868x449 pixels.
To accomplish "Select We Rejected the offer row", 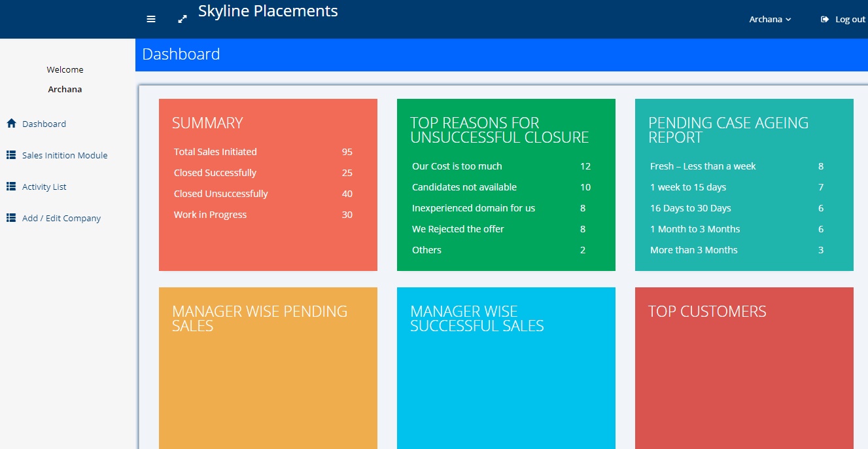I will 502,229.
